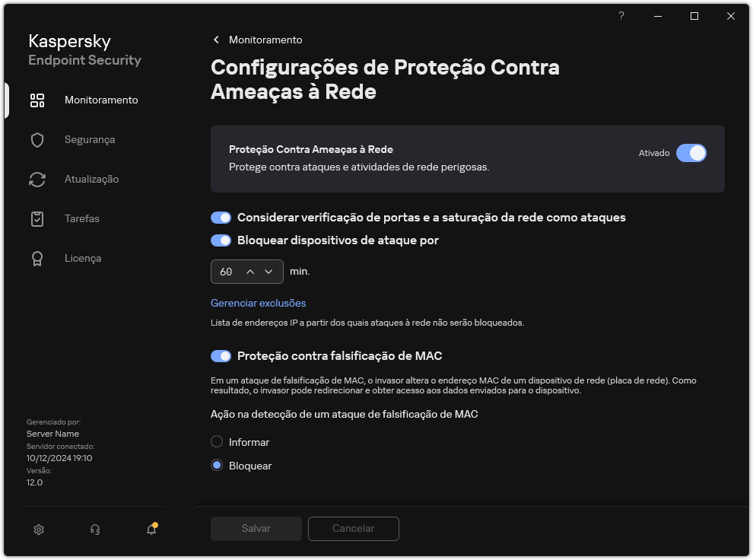Click the help question mark icon
753x560 pixels.
pyautogui.click(x=621, y=15)
